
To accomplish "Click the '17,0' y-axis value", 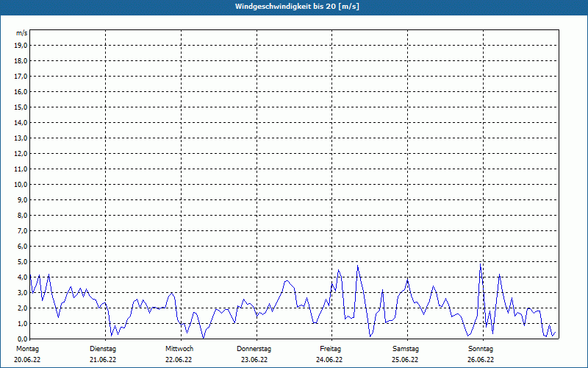I will [21, 77].
